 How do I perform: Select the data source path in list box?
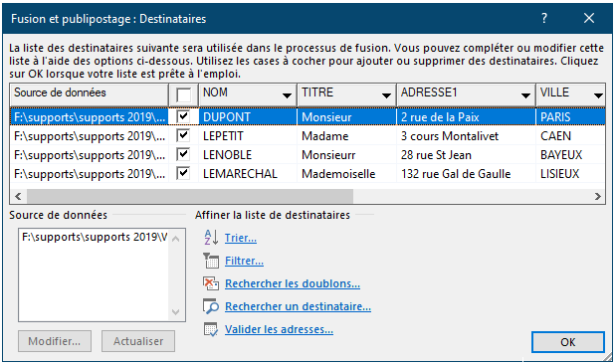(x=95, y=237)
